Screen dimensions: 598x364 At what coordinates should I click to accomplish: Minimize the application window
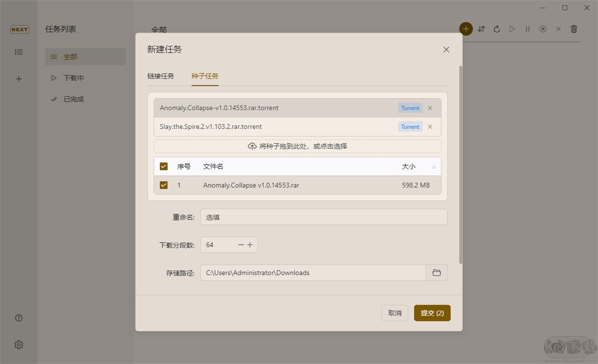coord(543,7)
